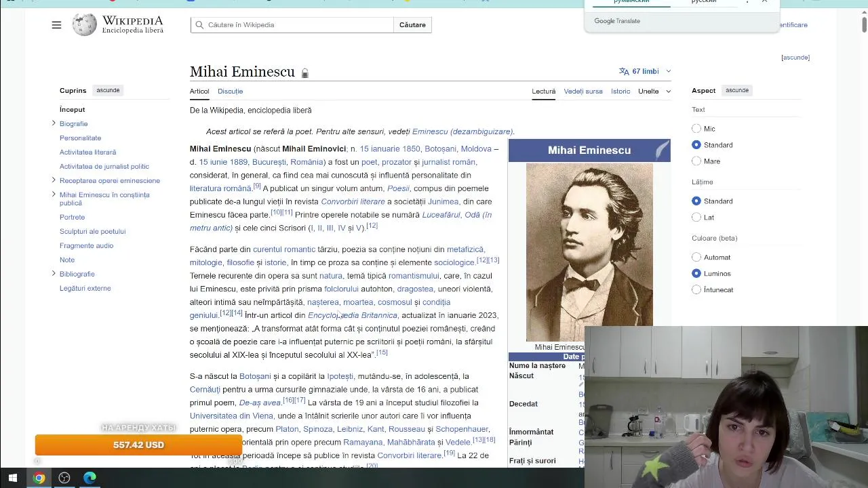Go to Note in the contents
The height and width of the screenshot is (488, 868).
point(67,260)
